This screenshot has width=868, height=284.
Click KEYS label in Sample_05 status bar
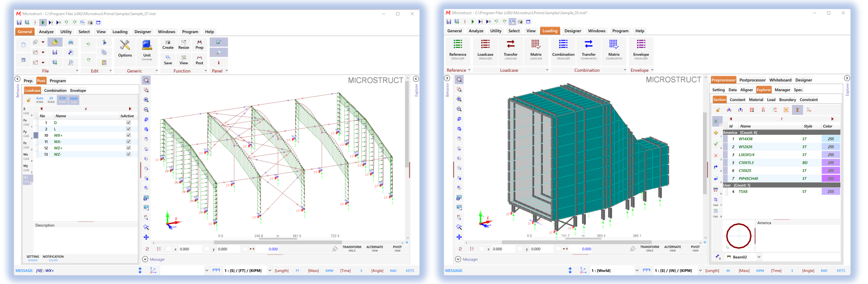click(841, 270)
